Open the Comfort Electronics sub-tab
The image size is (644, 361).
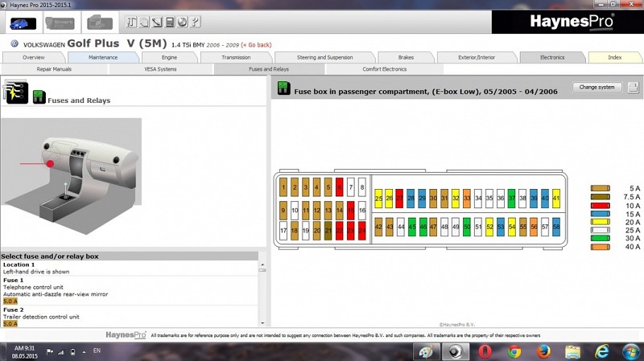pos(385,69)
